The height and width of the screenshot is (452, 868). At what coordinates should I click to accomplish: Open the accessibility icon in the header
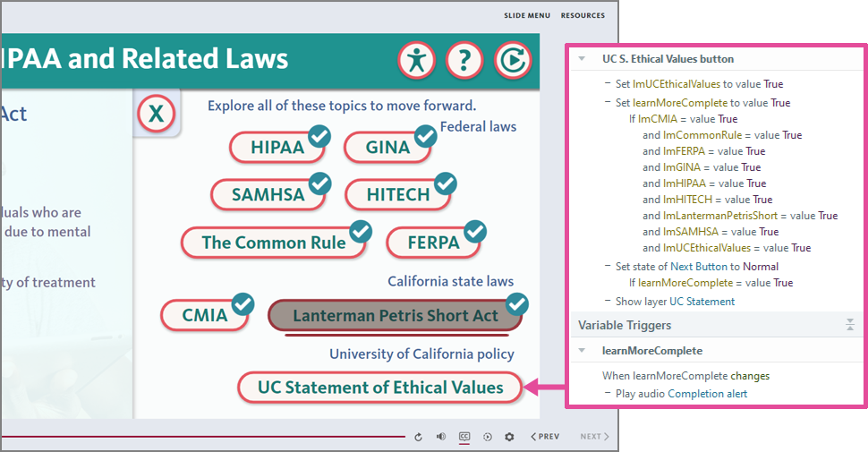(416, 60)
